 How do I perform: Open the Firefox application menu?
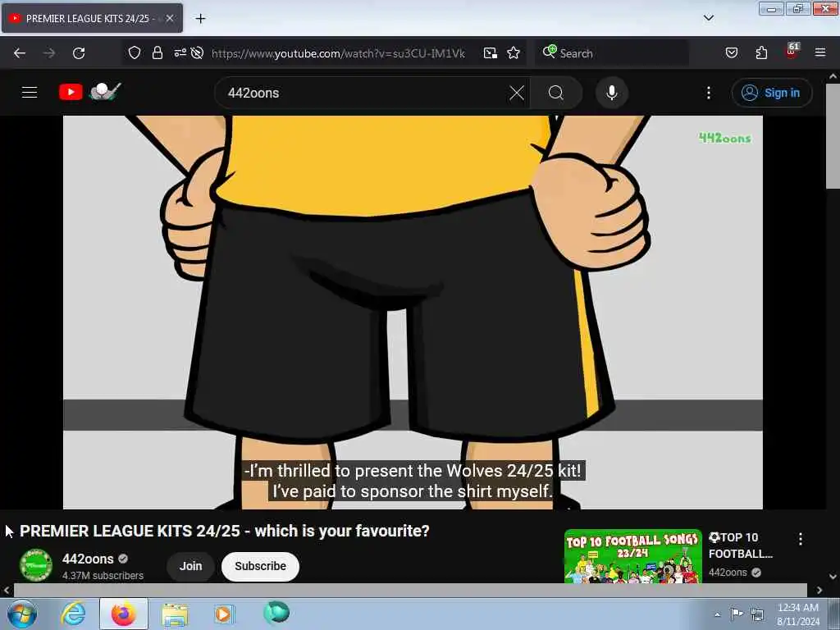pyautogui.click(x=820, y=53)
